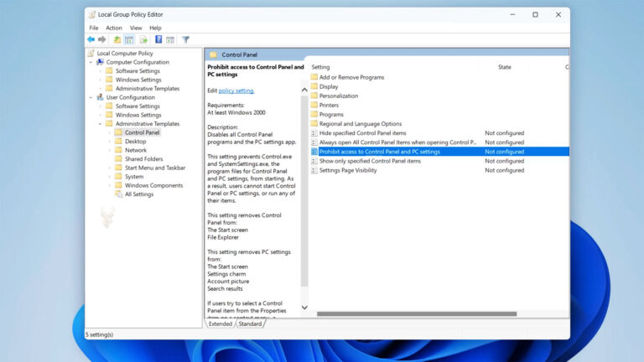Screen dimensions: 644x362
Task: Click the Forward arrow toolbar icon
Action: click(x=101, y=40)
